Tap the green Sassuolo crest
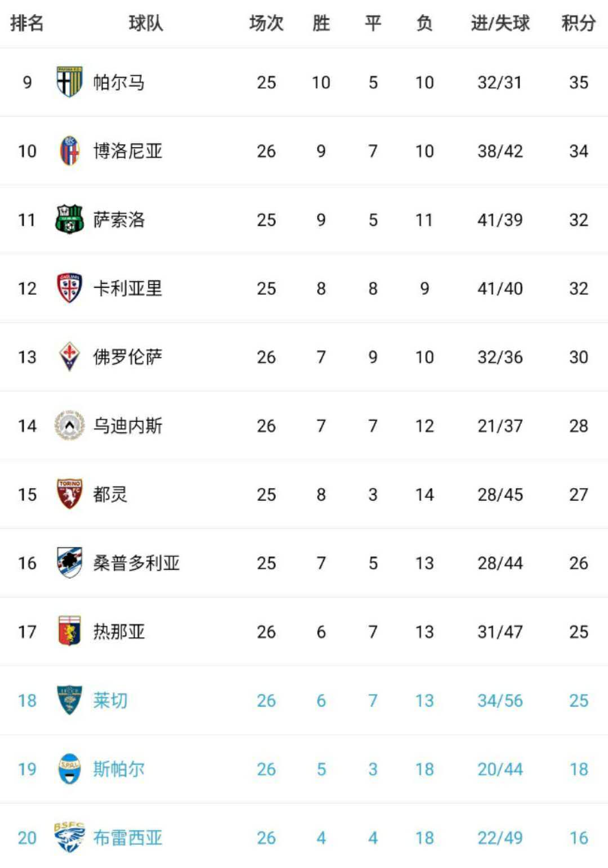This screenshot has width=608, height=868. point(69,220)
